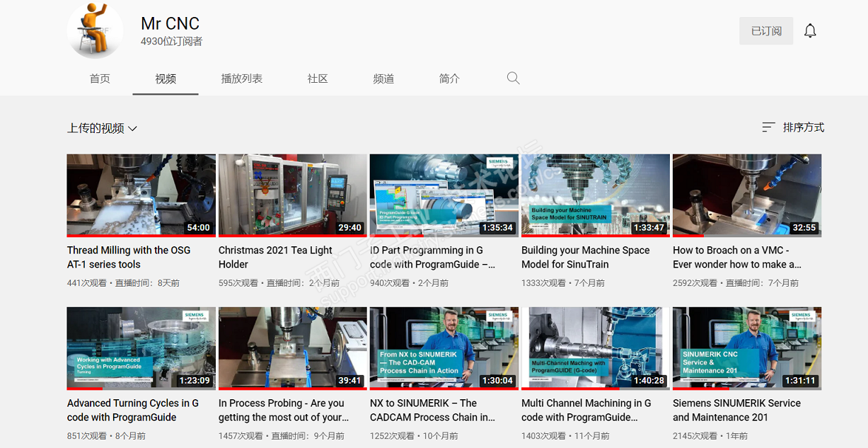Click title 'Advanced Turning Cycles in G code'
868x448 pixels.
tap(133, 410)
